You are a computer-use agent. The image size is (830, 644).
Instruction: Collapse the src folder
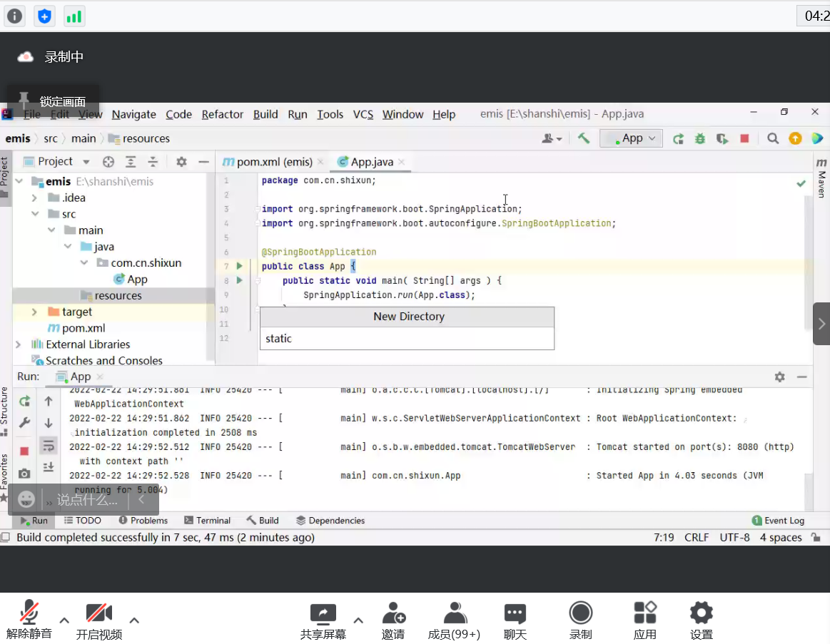click(34, 214)
